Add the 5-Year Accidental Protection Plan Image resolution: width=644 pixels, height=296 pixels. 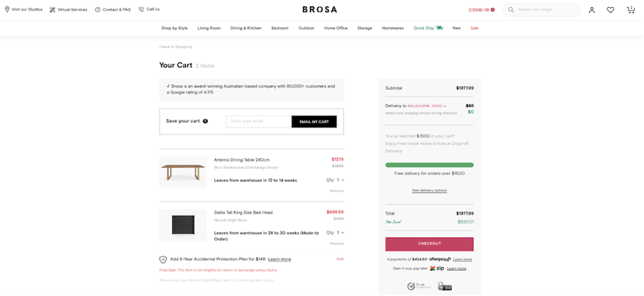coord(340,259)
